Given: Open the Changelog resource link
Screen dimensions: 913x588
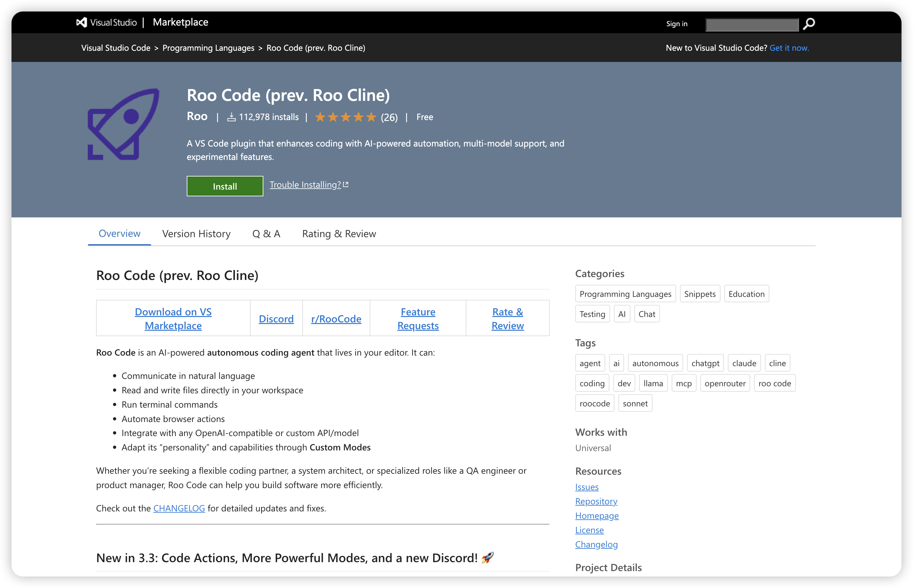Looking at the screenshot, I should tap(596, 545).
